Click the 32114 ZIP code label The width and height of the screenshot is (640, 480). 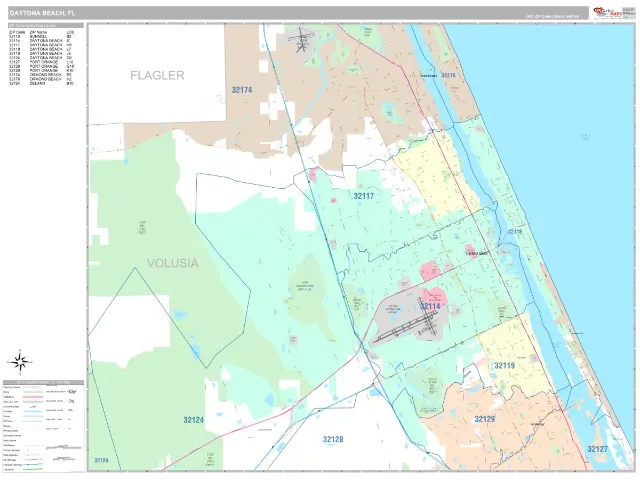point(430,306)
